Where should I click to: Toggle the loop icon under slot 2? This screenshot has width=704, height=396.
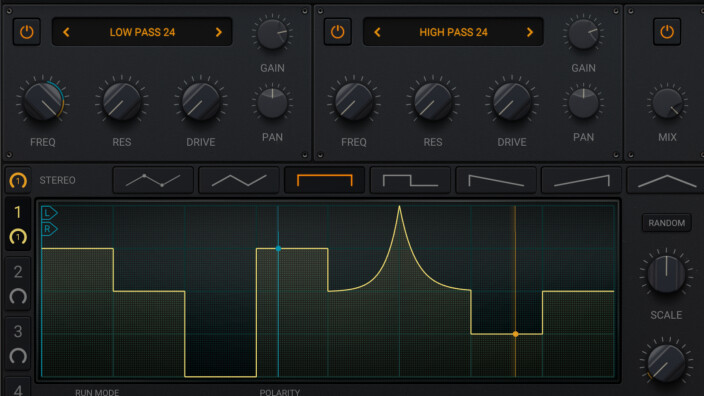(x=18, y=296)
